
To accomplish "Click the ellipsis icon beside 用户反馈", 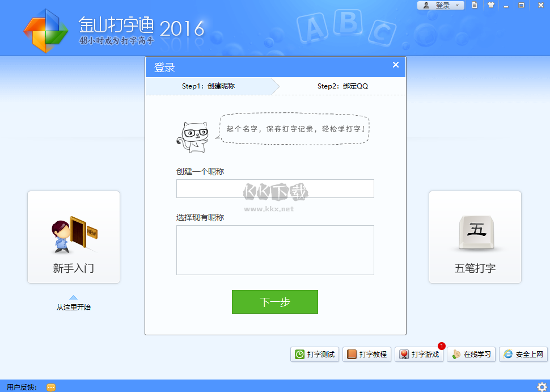I will 51,386.
